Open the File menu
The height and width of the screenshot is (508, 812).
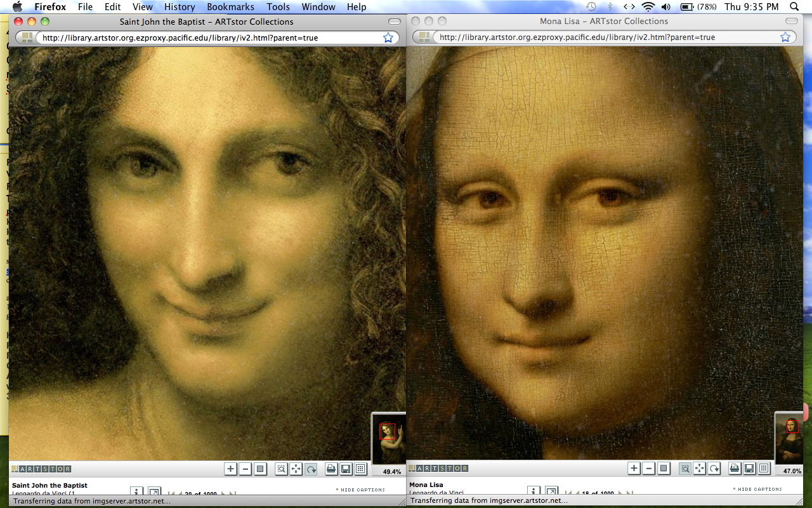tap(85, 7)
